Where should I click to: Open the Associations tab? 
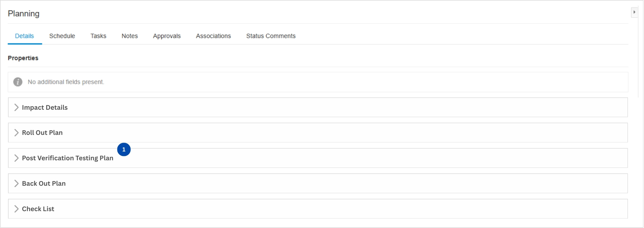[x=214, y=36]
